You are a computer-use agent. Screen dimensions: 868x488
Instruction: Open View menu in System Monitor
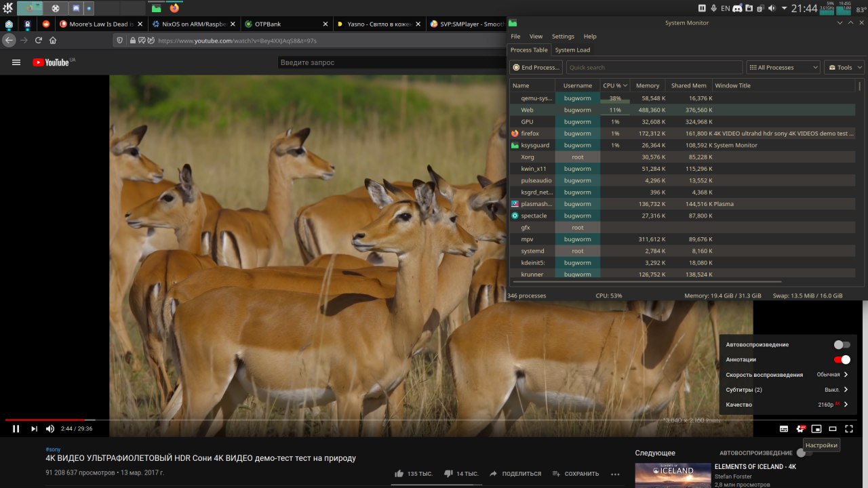pos(536,37)
